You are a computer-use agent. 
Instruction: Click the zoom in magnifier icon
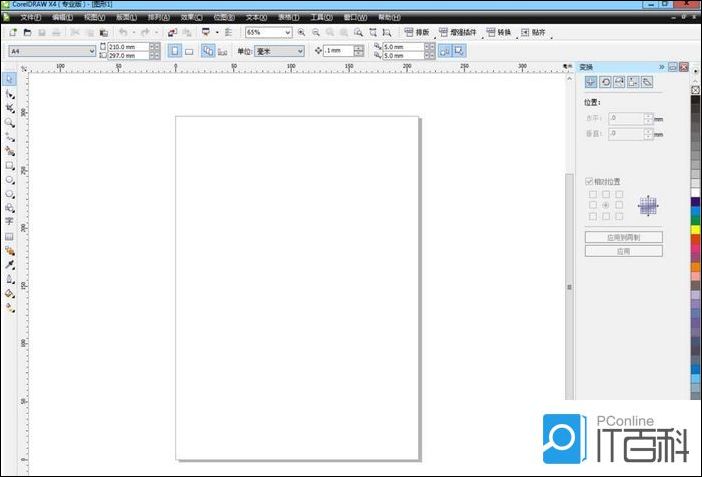[301, 33]
